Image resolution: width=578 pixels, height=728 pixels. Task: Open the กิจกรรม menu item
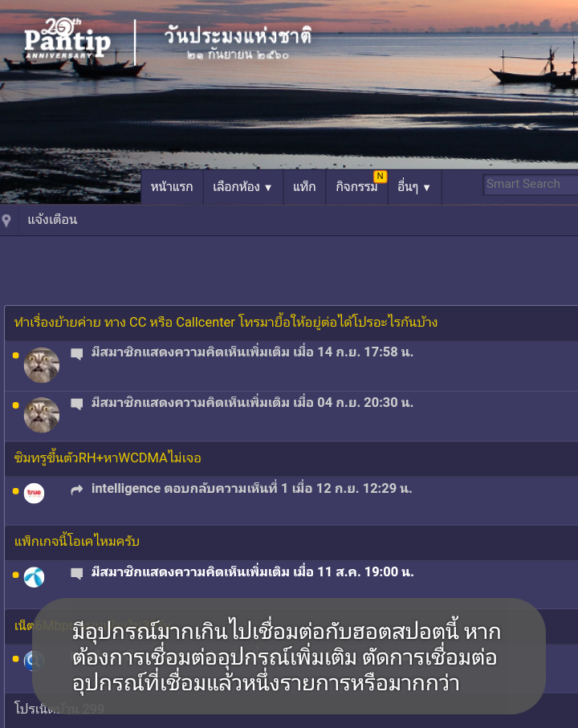tap(356, 187)
